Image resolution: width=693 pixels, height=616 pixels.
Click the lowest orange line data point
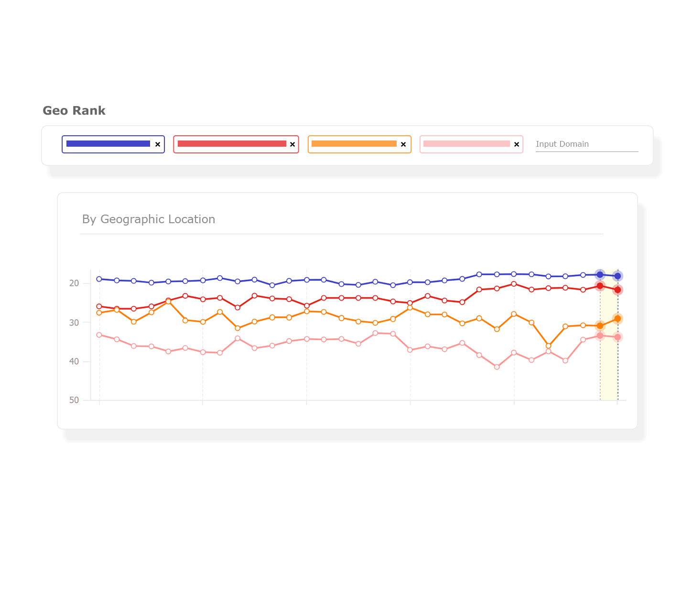[548, 346]
